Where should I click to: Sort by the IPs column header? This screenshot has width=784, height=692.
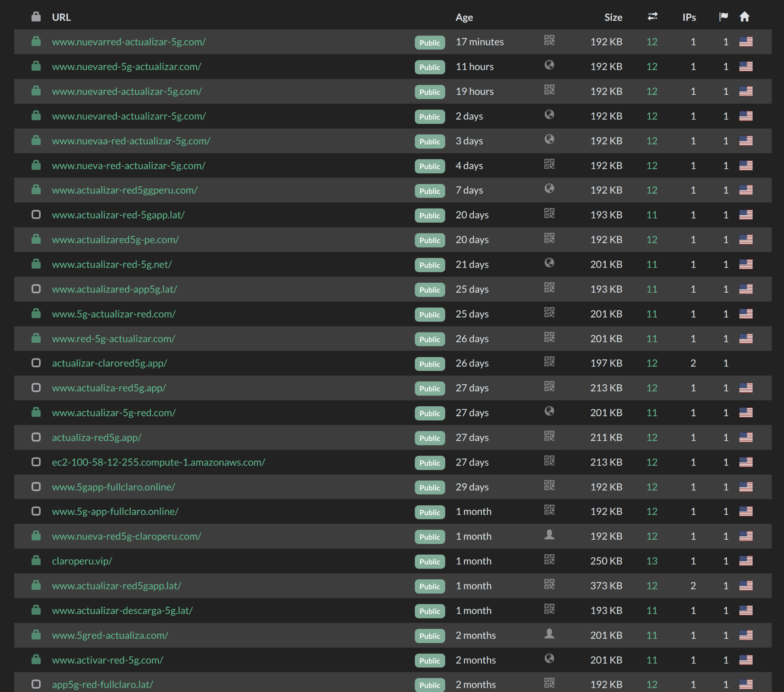pyautogui.click(x=689, y=17)
